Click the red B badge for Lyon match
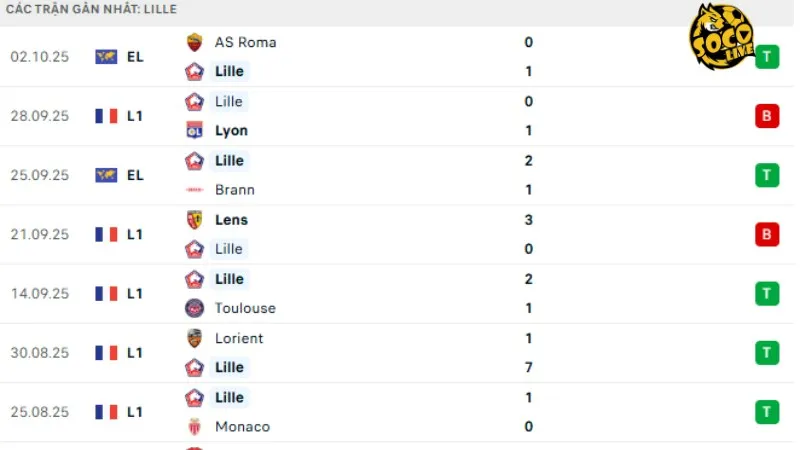This screenshot has height=450, width=800. coord(767,116)
